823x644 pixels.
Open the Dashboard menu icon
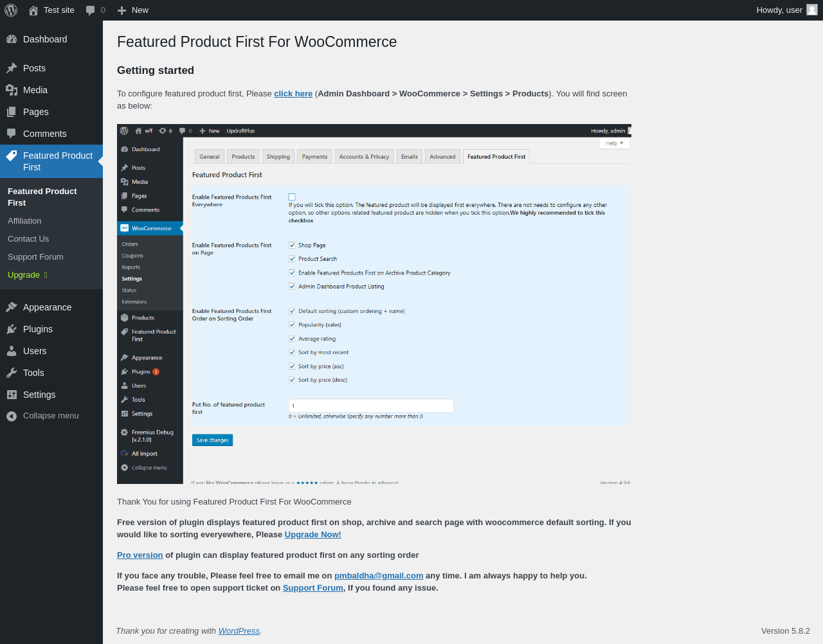click(12, 39)
